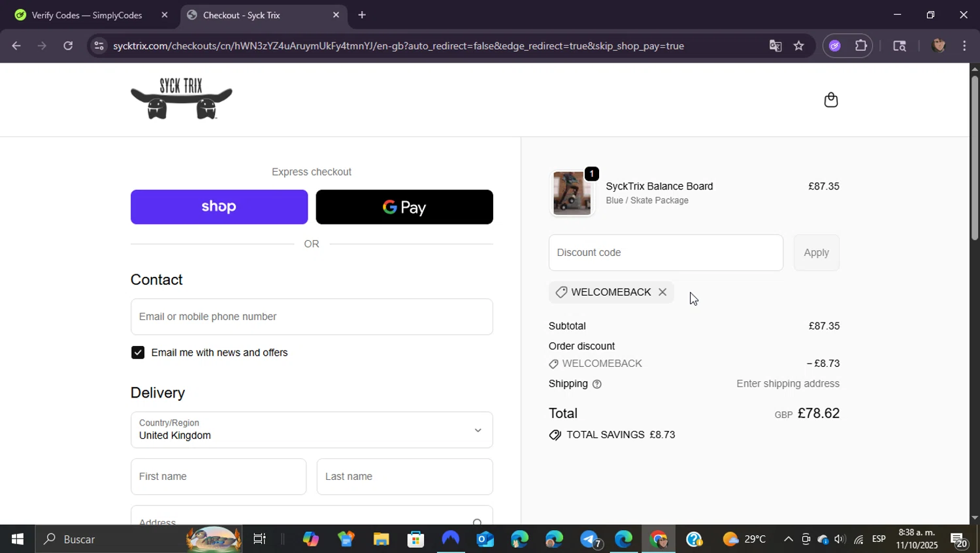Viewport: 980px width, 553px height.
Task: Pay with Google Pay button
Action: point(404,207)
